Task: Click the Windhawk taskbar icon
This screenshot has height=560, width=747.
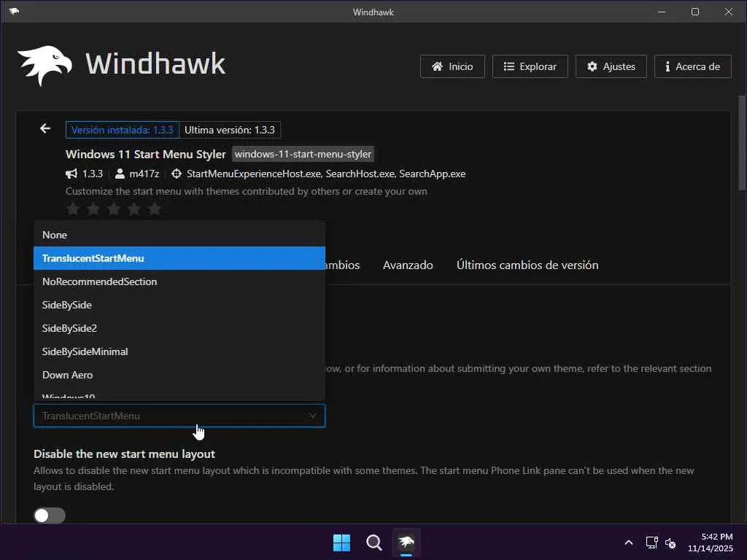Action: [x=406, y=542]
